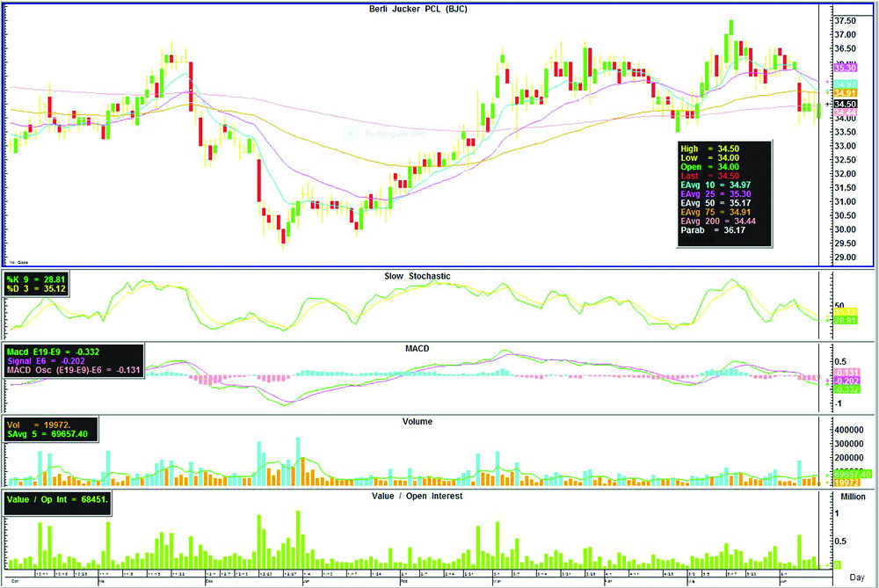Click the Vol = 19972. readout
879x588 pixels.
[x=38, y=425]
